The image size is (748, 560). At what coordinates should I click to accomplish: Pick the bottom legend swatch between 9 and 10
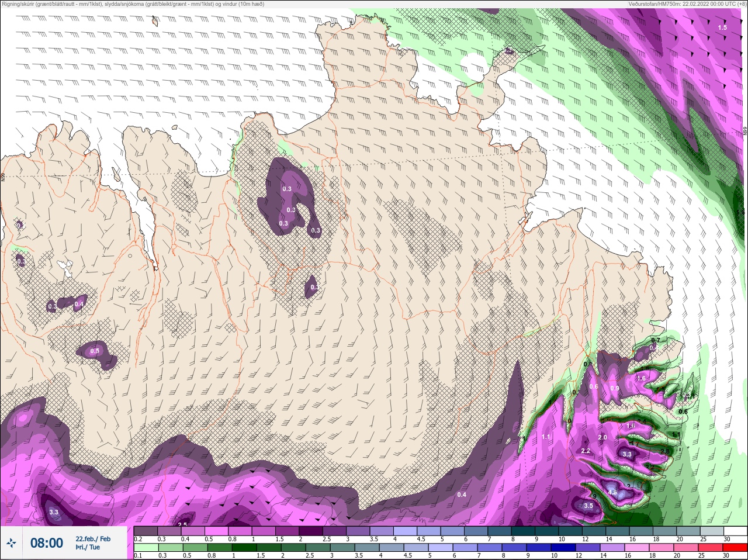point(538,548)
